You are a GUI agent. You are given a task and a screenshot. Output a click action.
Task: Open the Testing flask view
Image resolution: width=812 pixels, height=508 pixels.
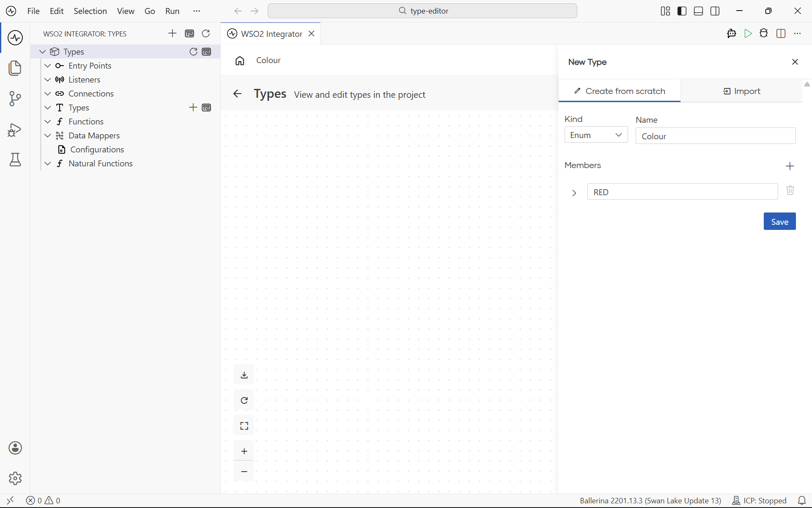15,160
